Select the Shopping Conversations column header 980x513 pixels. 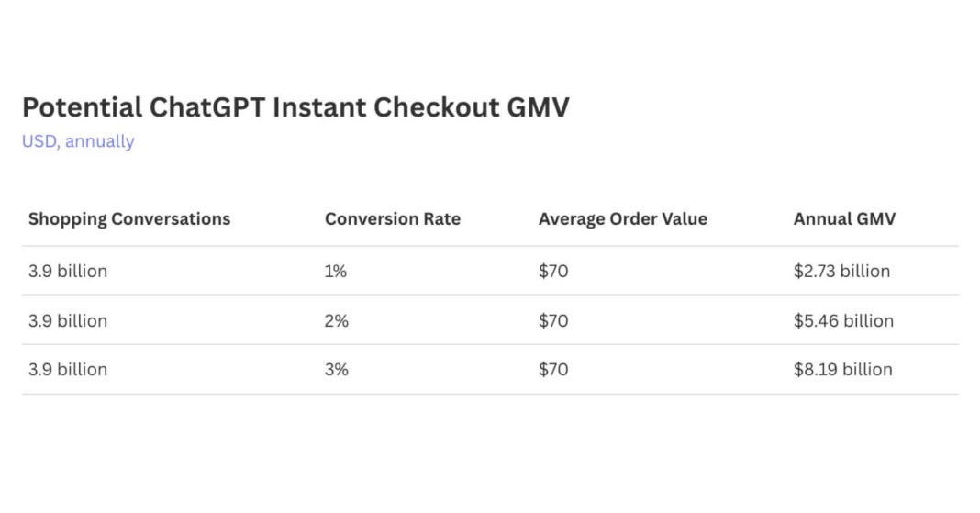point(129,219)
